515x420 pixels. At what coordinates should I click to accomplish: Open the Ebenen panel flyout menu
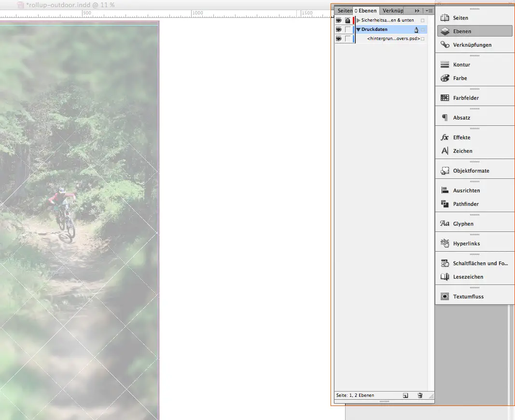click(429, 11)
